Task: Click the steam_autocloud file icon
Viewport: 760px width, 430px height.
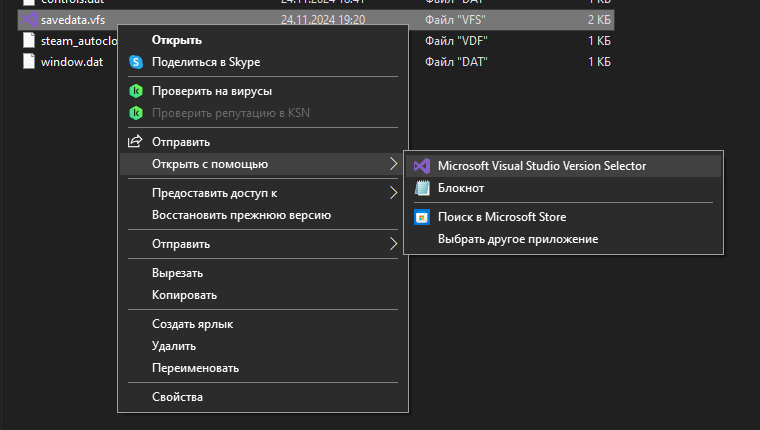Action: 29,41
